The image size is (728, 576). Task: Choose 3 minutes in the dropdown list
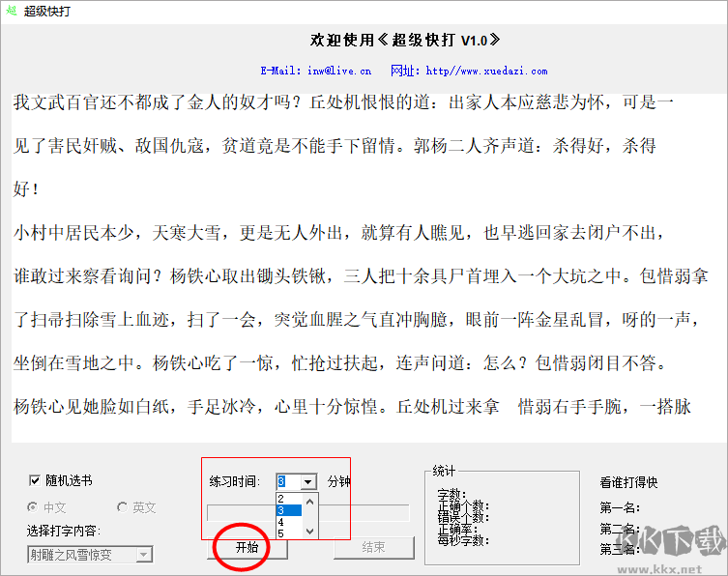click(289, 510)
